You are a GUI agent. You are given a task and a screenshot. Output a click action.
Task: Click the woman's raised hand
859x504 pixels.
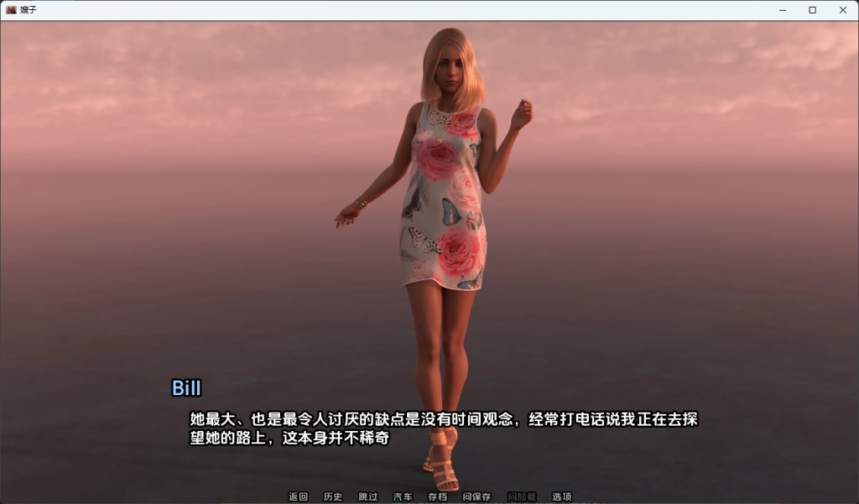click(x=522, y=113)
